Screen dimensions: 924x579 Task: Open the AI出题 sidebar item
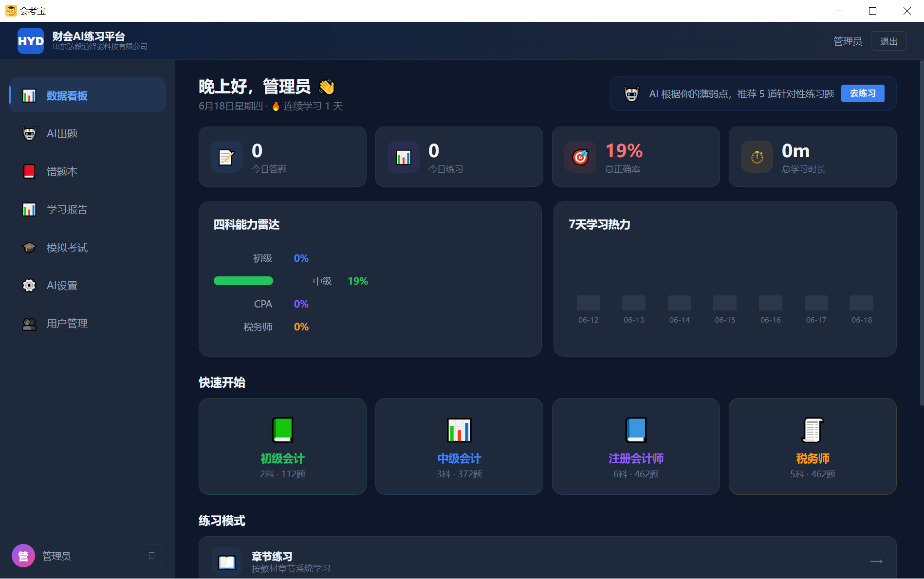pos(88,133)
